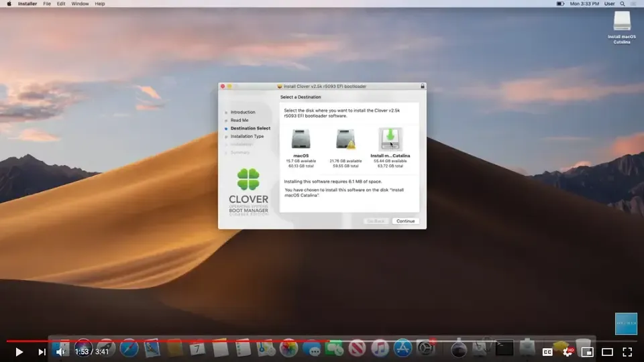Open System Preferences from the Dock
Image resolution: width=644 pixels, height=362 pixels.
[426, 349]
